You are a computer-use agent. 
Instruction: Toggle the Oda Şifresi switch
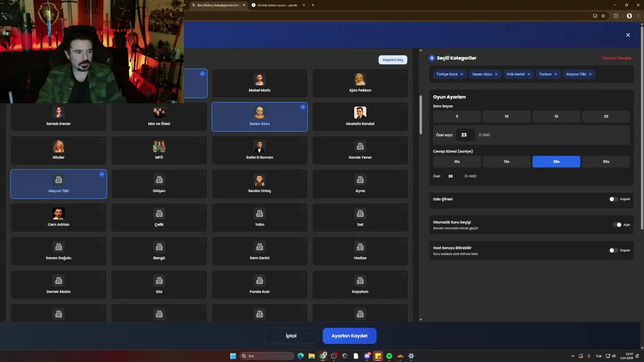coord(613,199)
